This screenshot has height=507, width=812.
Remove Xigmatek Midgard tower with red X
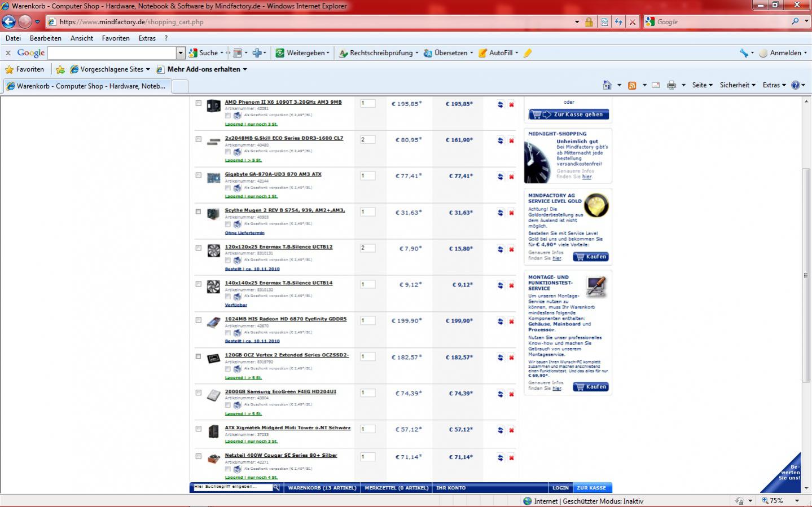pyautogui.click(x=511, y=430)
